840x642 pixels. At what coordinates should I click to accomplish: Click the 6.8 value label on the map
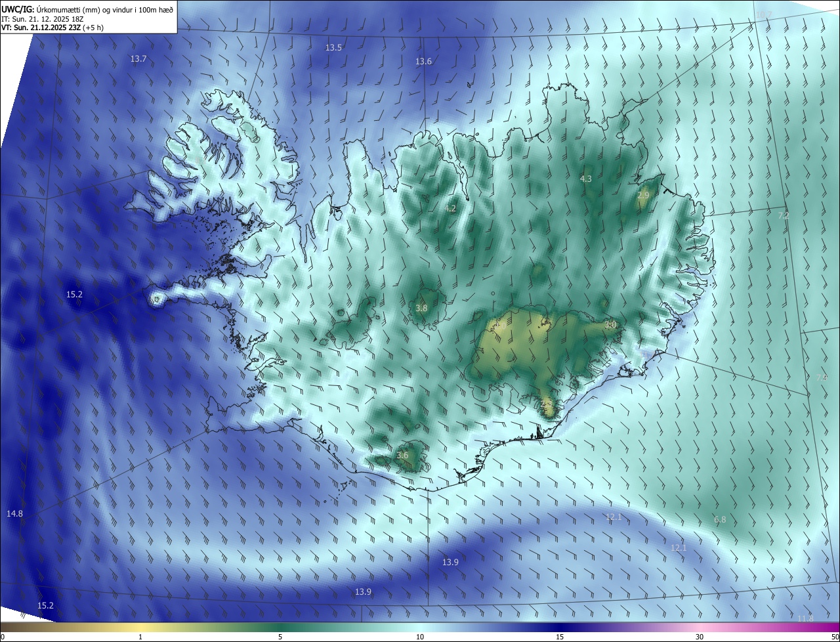(x=720, y=520)
